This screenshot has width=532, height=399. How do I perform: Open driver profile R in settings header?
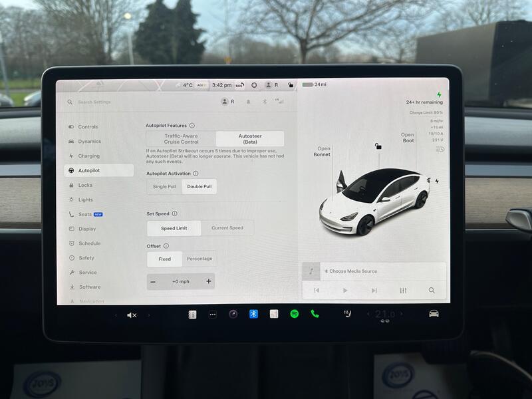click(x=227, y=102)
